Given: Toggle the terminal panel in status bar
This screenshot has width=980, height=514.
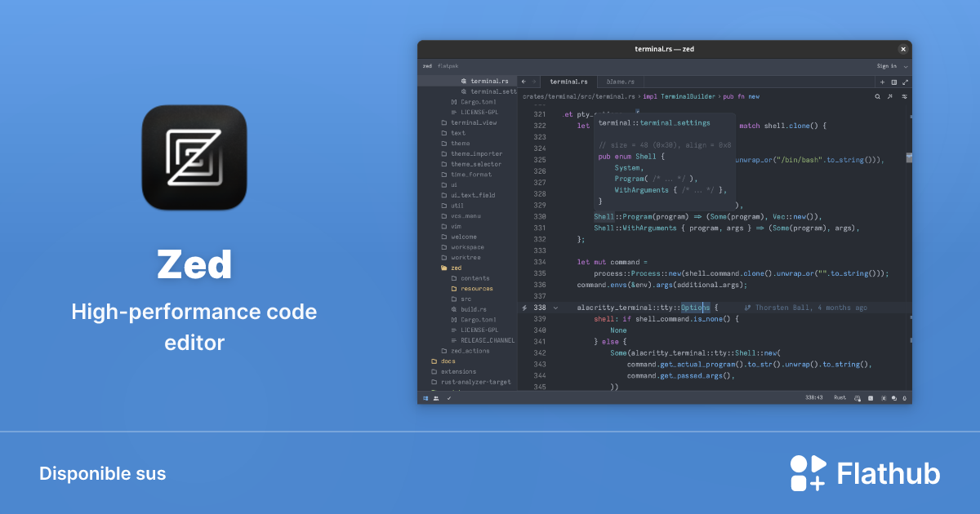Looking at the screenshot, I should pos(871,398).
